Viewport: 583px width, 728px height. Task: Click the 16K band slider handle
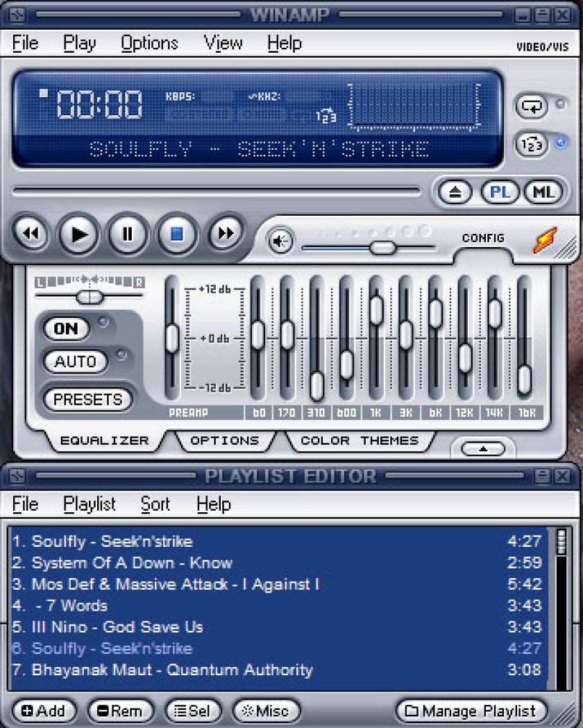point(525,380)
